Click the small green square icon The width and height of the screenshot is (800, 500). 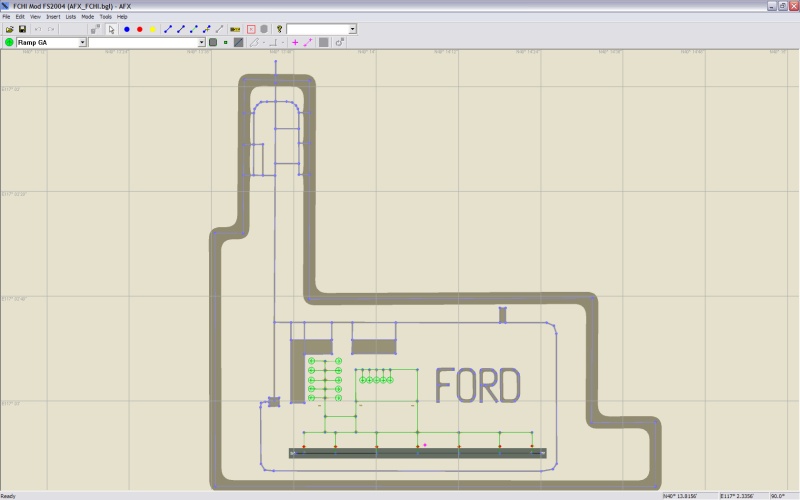[226, 42]
